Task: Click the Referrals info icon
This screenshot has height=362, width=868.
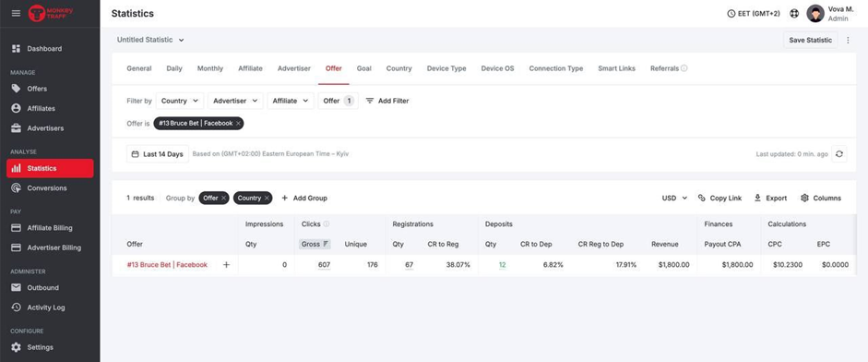Action: tap(684, 68)
